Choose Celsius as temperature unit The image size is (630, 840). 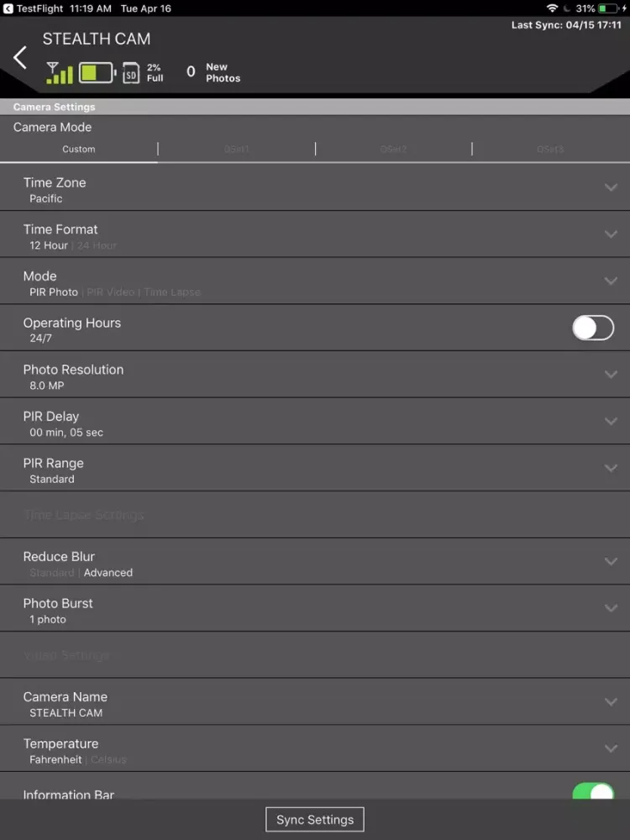click(x=108, y=759)
